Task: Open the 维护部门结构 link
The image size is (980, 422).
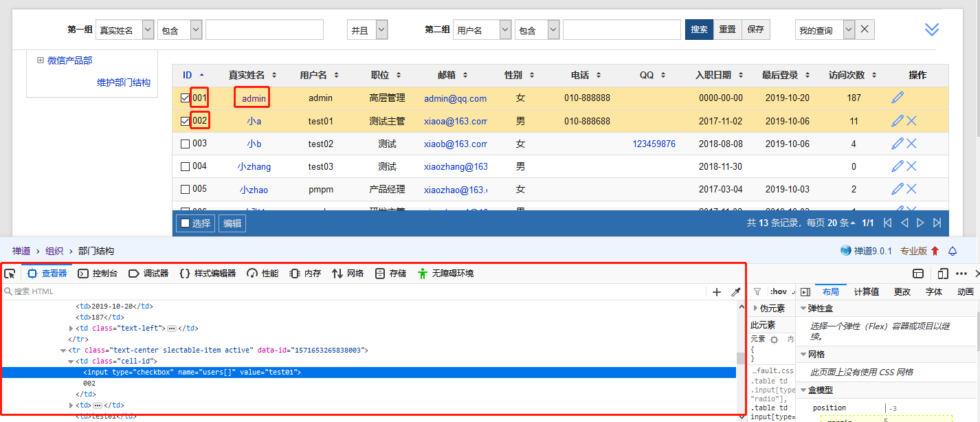Action: (124, 82)
